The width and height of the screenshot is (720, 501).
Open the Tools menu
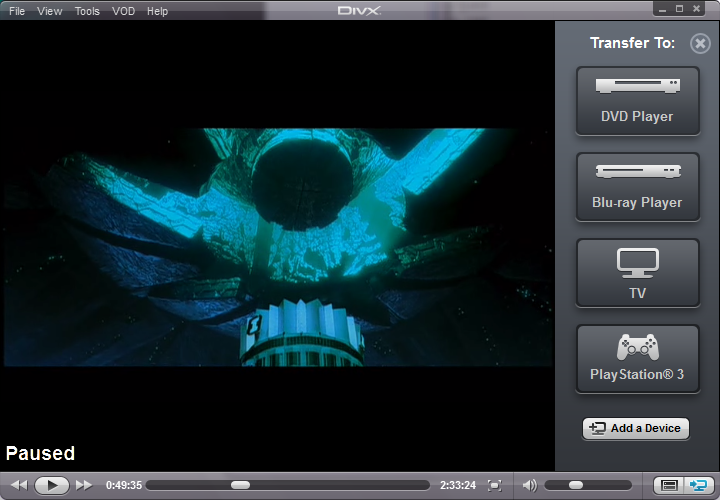pyautogui.click(x=87, y=11)
